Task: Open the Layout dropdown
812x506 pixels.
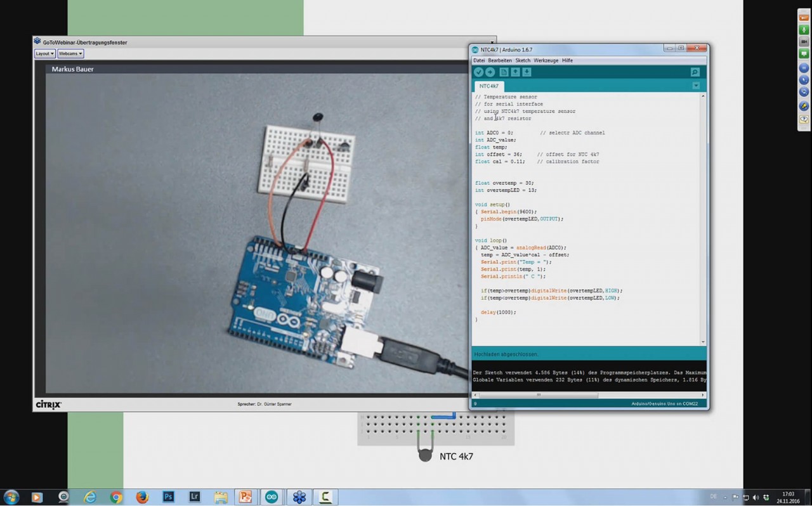Action: 44,53
